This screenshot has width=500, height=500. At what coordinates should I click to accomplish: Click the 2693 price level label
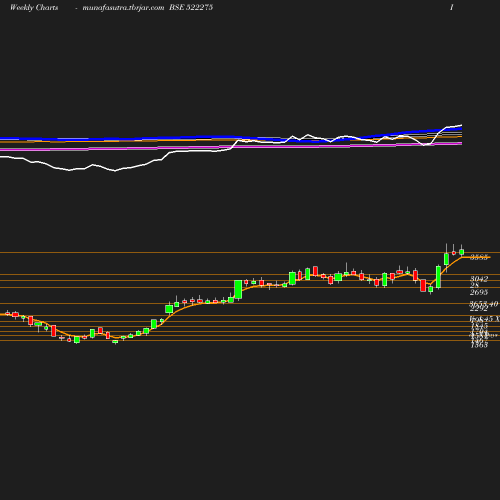click(x=479, y=292)
